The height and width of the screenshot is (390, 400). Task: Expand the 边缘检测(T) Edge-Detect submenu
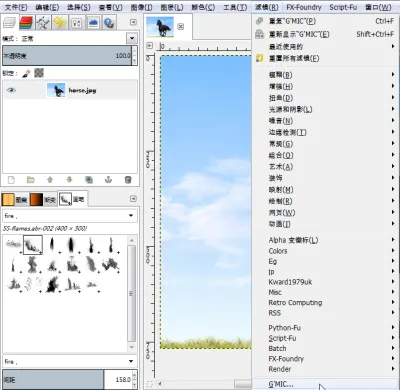click(325, 132)
